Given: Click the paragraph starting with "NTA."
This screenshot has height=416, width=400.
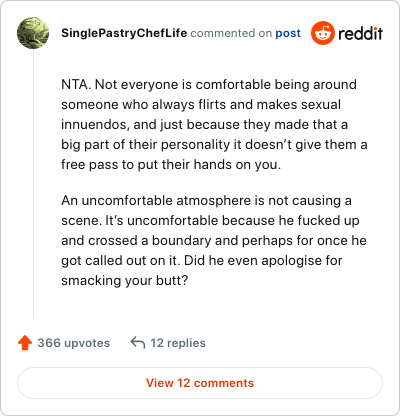Looking at the screenshot, I should pyautogui.click(x=214, y=124).
